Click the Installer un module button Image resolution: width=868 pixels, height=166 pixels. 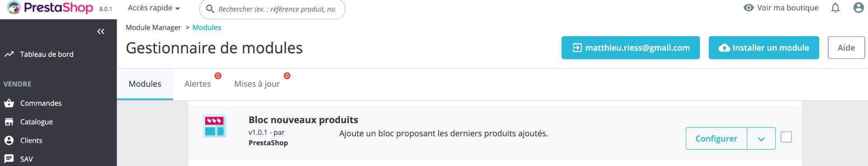pos(764,47)
